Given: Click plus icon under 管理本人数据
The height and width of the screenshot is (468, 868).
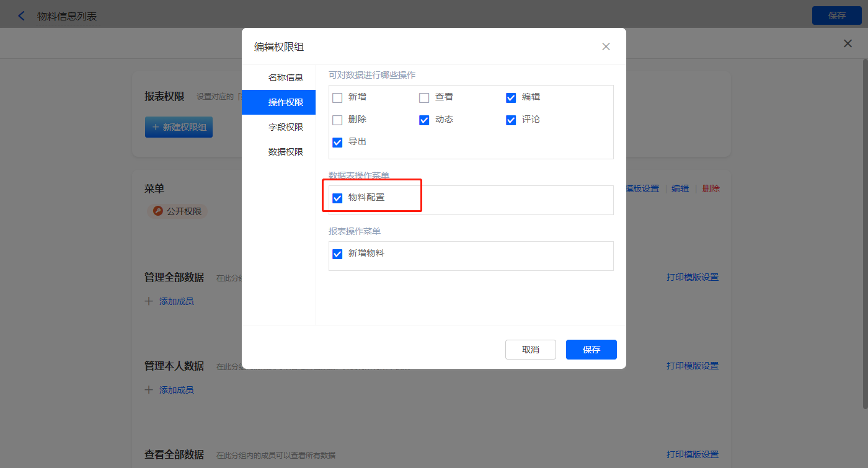Looking at the screenshot, I should [149, 390].
